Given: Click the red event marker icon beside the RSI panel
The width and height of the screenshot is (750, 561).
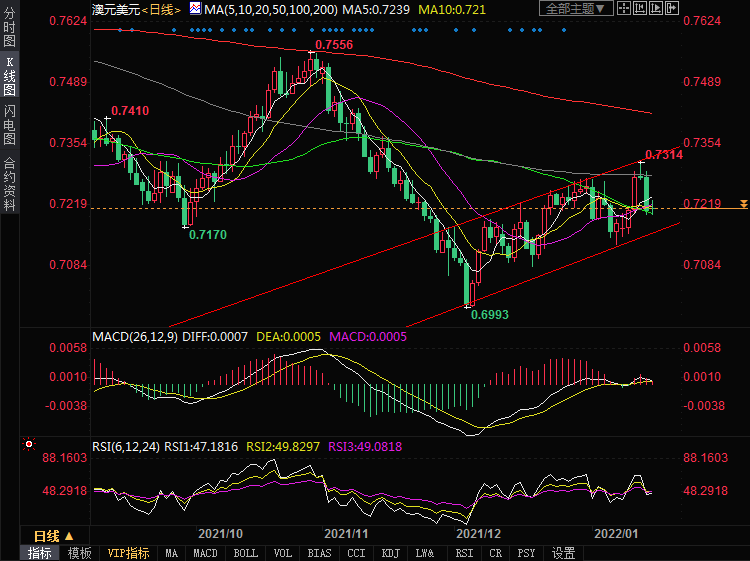Looking at the screenshot, I should 28,444.
